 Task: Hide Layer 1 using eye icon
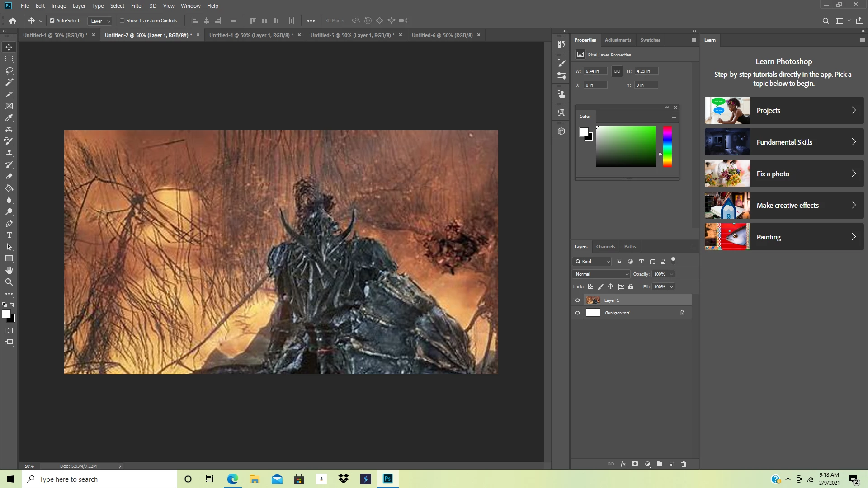pos(577,300)
